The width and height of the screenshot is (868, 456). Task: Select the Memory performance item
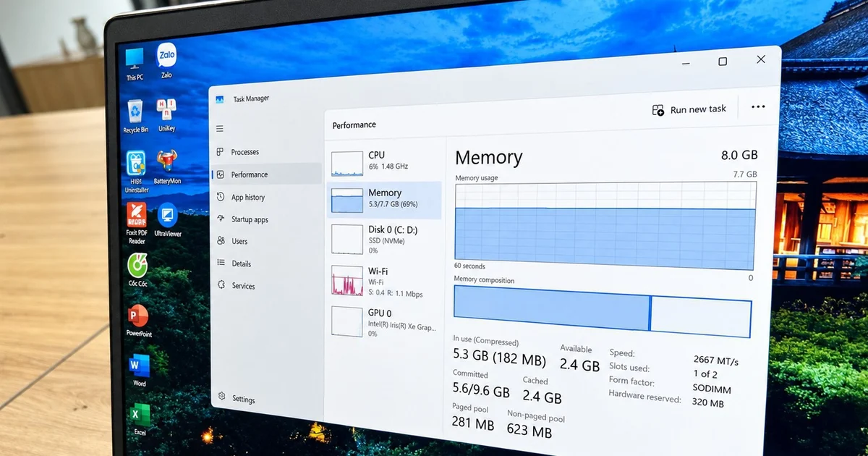(x=384, y=200)
